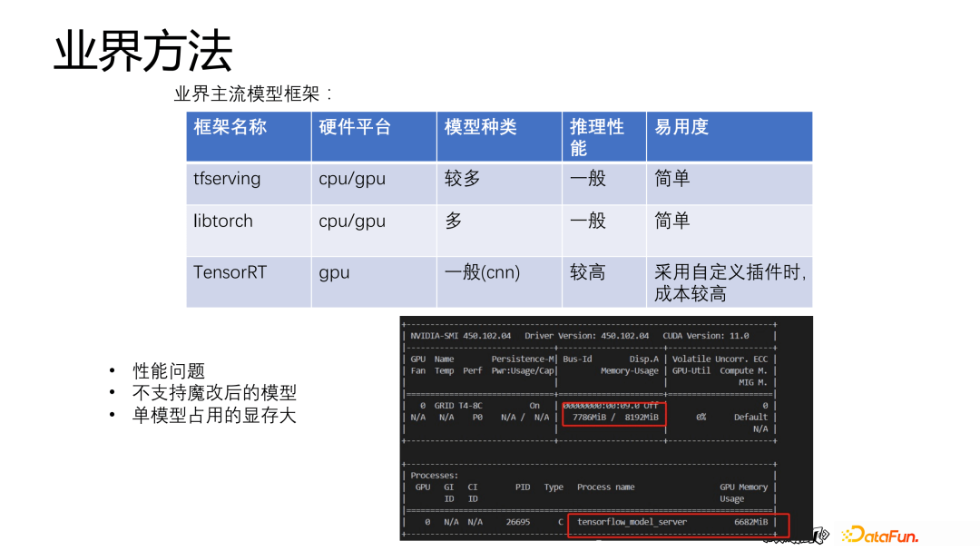Click the gpu cell in TensorRT row
The height and width of the screenshot is (551, 980).
(374, 282)
